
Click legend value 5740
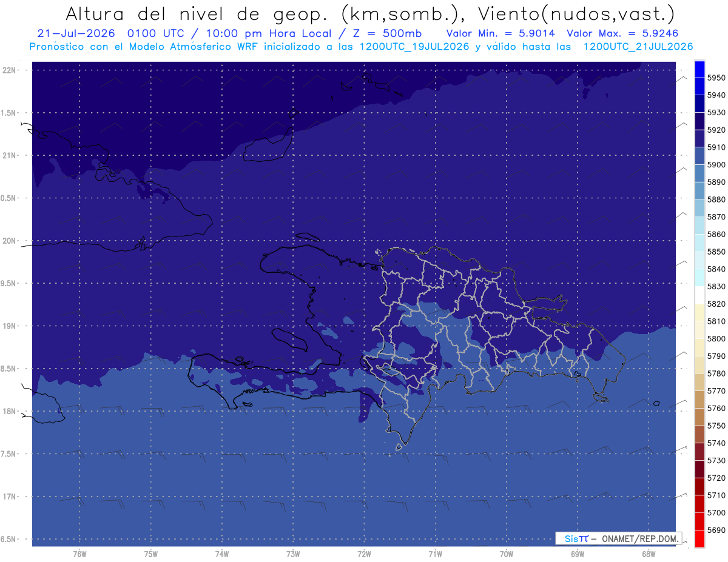[x=716, y=443]
